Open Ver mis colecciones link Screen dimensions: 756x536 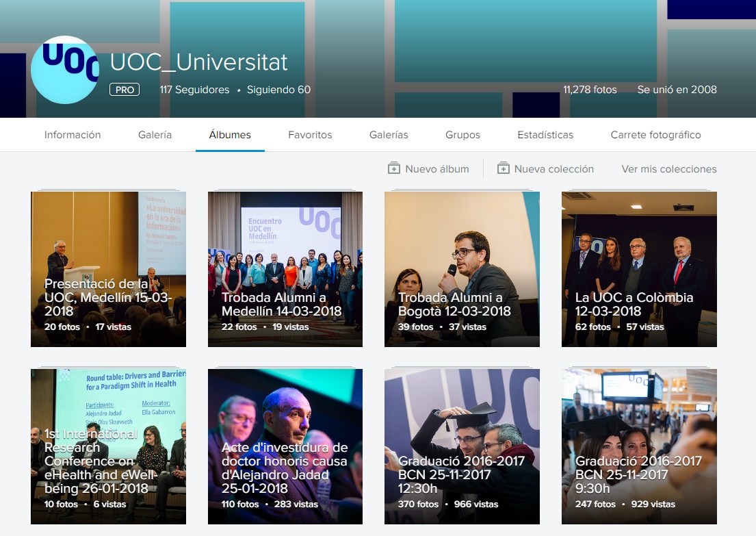[669, 169]
